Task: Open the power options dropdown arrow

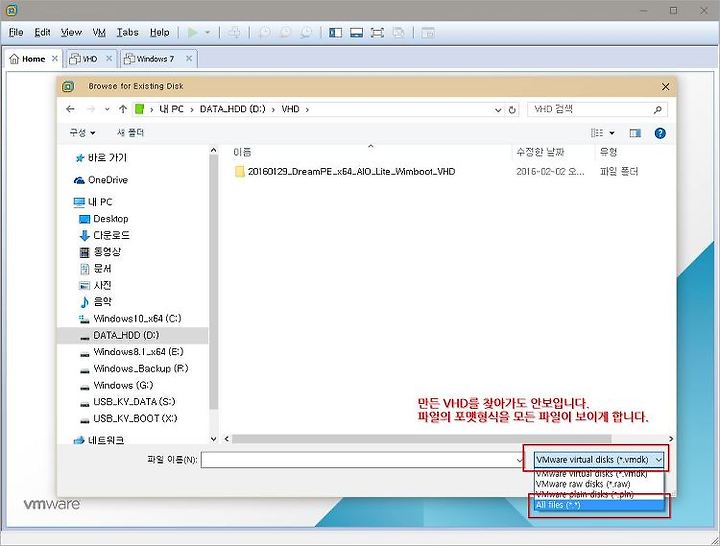Action: [208, 33]
